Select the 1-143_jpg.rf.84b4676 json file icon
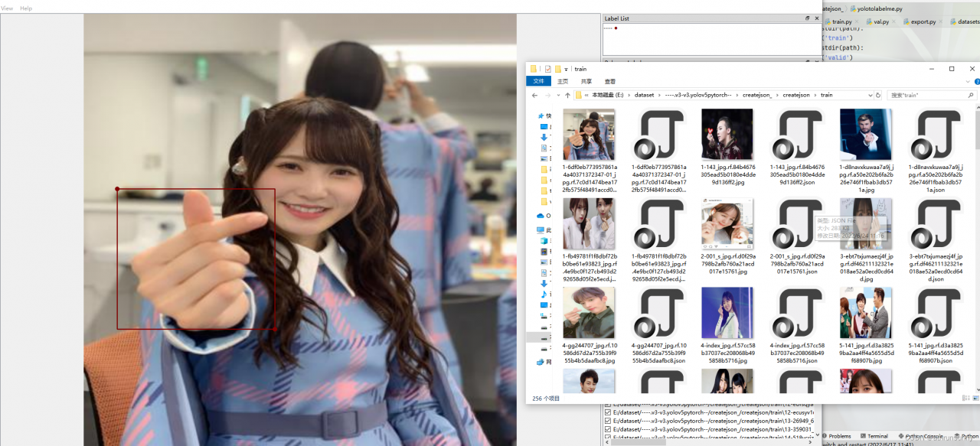 [796, 134]
